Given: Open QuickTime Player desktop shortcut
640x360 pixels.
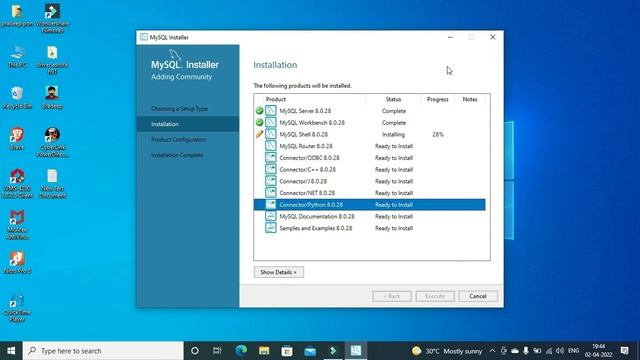Looking at the screenshot, I should (x=17, y=307).
